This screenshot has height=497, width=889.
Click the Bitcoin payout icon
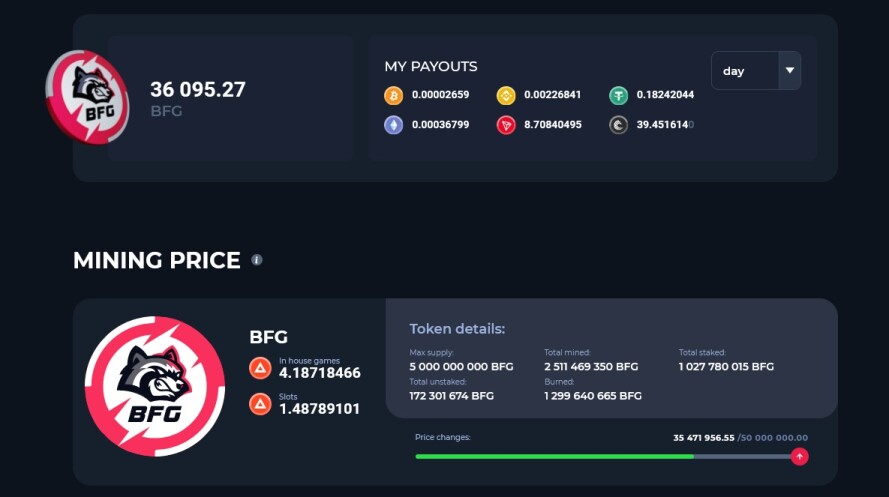coord(393,95)
